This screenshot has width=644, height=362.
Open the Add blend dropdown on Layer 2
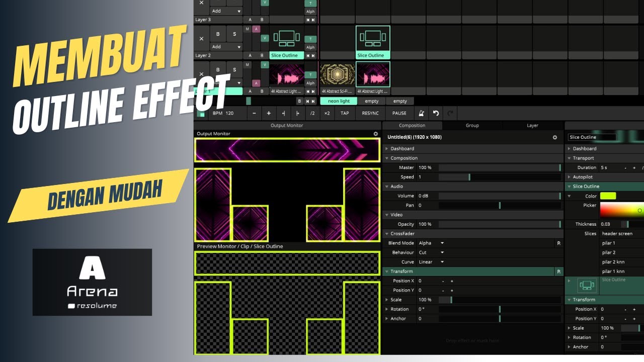pyautogui.click(x=226, y=47)
